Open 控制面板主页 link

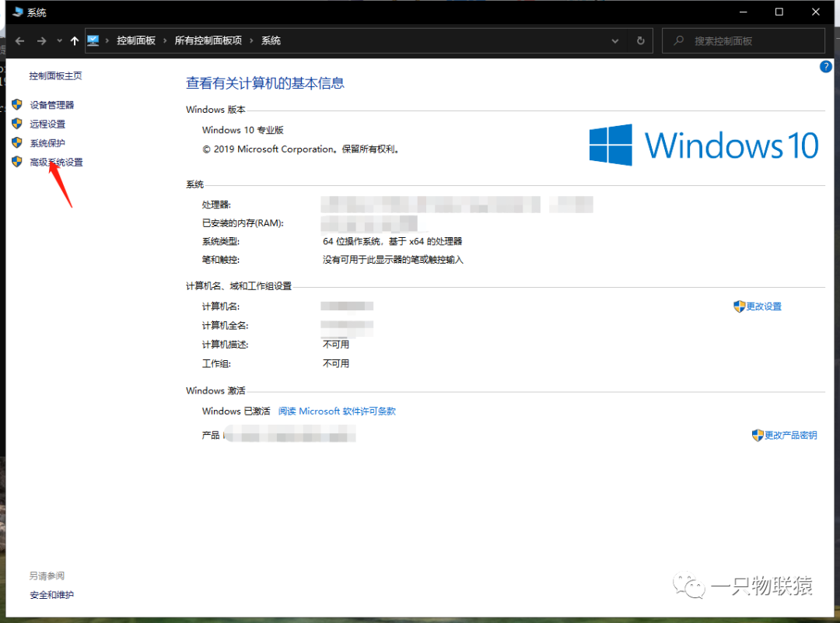[56, 76]
